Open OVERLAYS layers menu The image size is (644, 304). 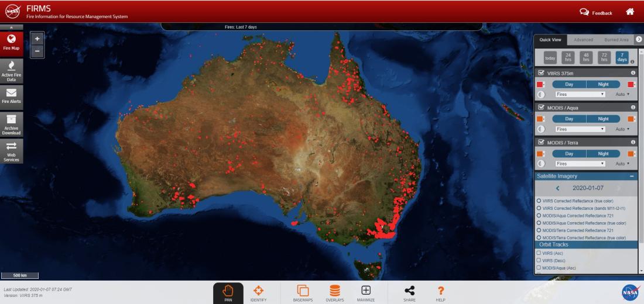[x=335, y=293]
